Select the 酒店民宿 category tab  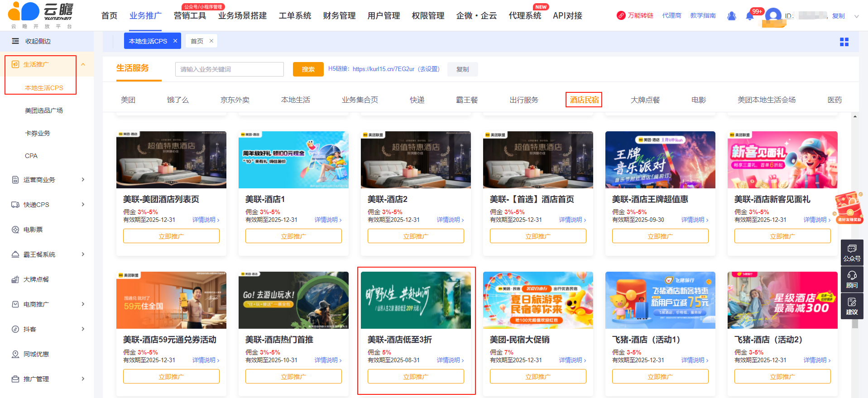tap(584, 100)
